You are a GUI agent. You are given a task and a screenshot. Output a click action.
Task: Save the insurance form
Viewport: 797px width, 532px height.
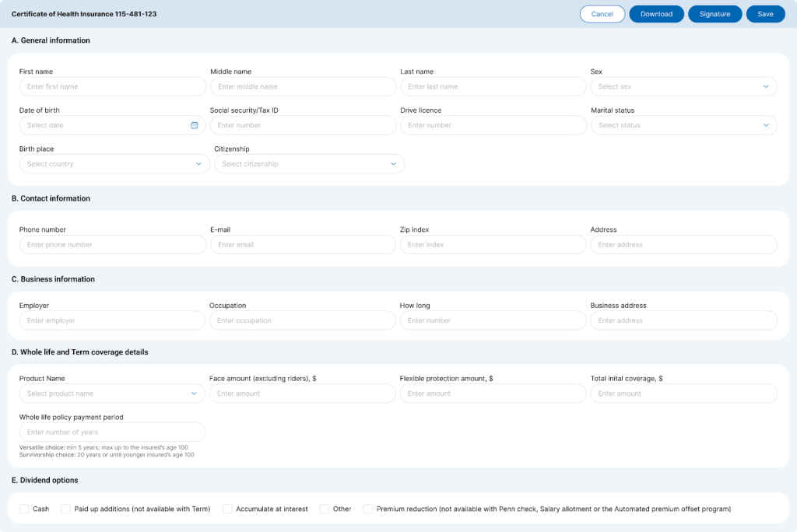point(765,14)
